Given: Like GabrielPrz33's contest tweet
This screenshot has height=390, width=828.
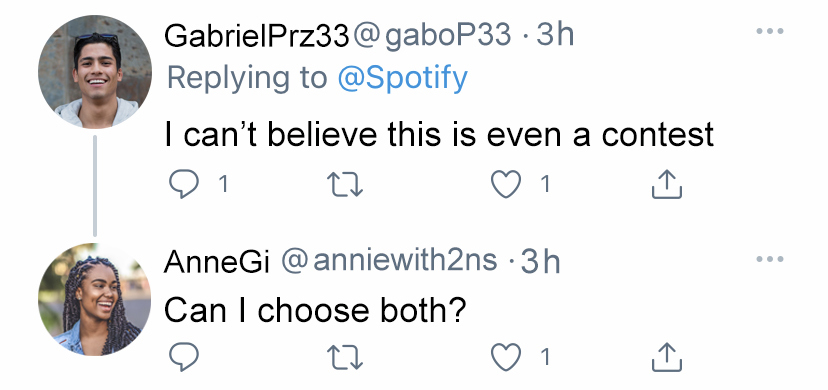Looking at the screenshot, I should (x=506, y=184).
